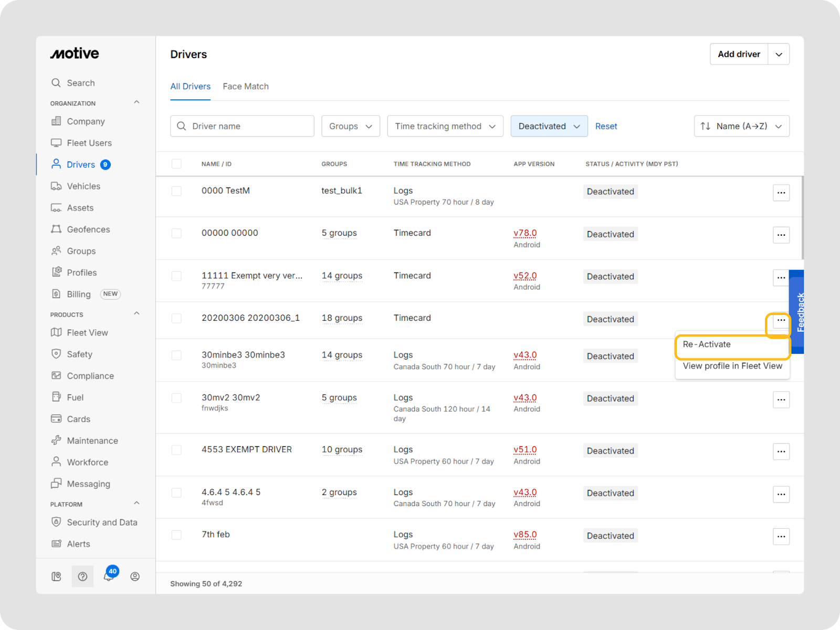Expand the Time tracking method dropdown

(x=445, y=126)
